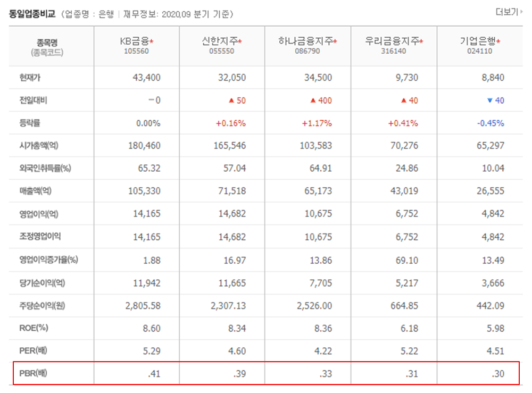Click PBR value .39
Viewport: 532px width, 393px height.
click(239, 374)
